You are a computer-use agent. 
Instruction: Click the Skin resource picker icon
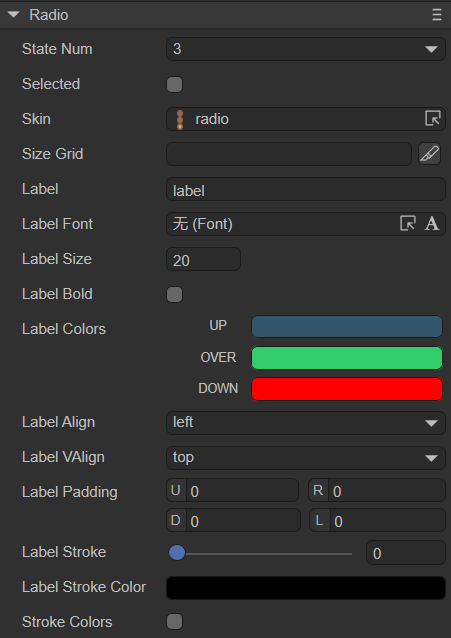click(x=433, y=119)
